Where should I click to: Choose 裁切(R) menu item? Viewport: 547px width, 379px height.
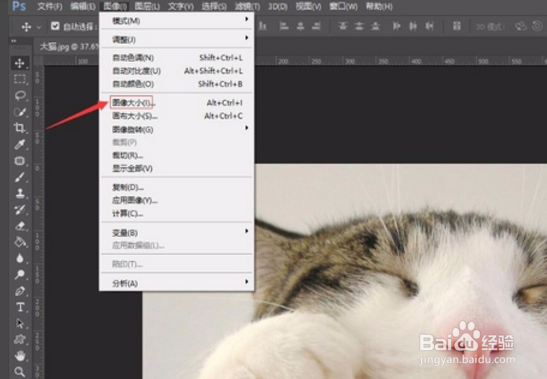click(x=177, y=155)
